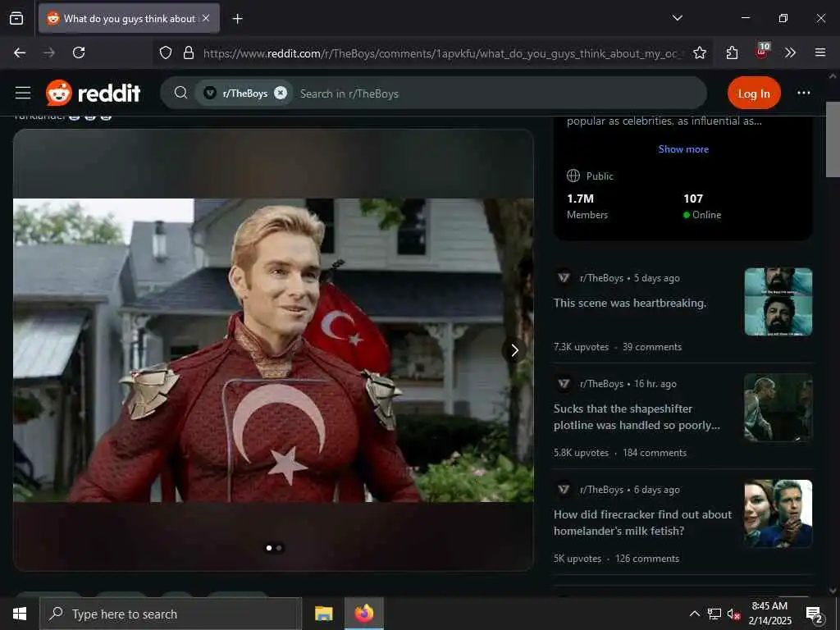Open the shapeshifter post thumbnail
This screenshot has height=630, width=840.
click(x=778, y=407)
